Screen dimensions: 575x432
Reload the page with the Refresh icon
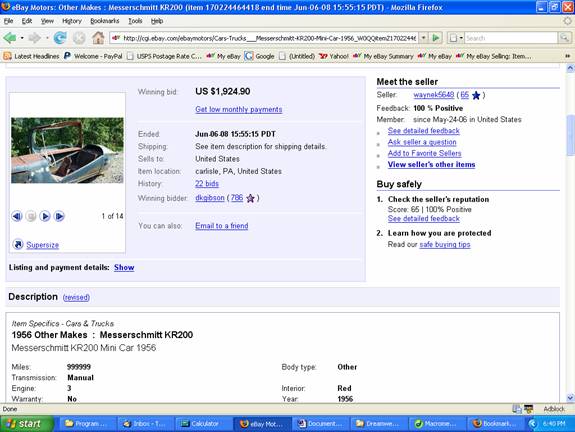pos(60,38)
